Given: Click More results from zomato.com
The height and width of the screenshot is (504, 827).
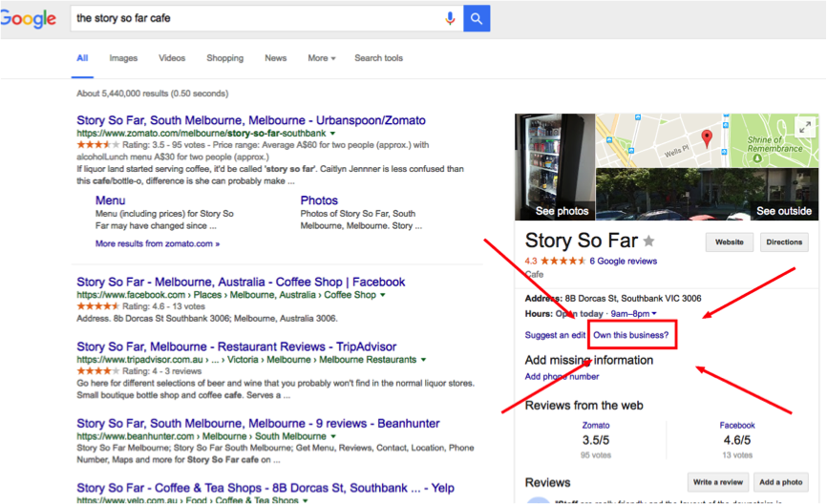Looking at the screenshot, I should 158,243.
